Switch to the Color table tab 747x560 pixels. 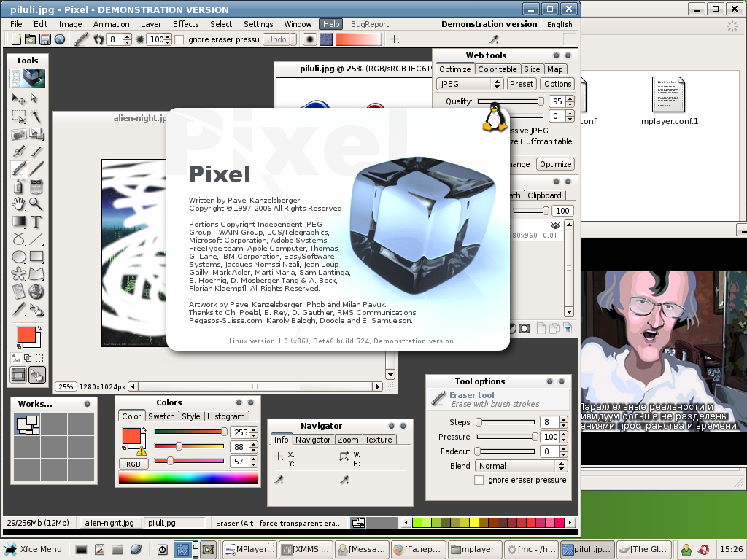(x=497, y=69)
